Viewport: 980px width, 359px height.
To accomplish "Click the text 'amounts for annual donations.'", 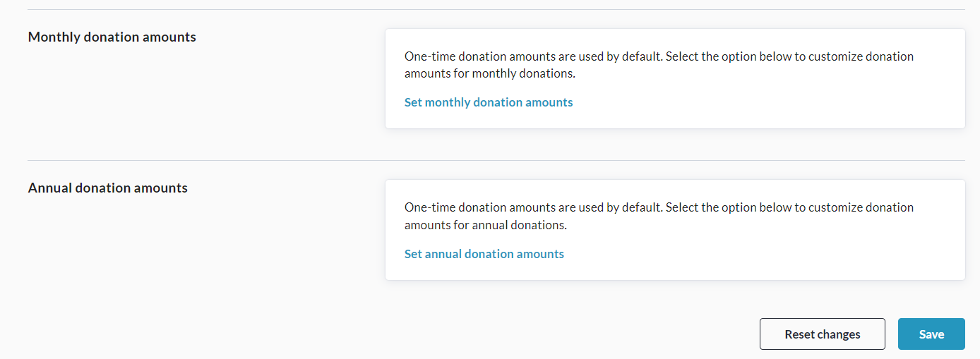I will (x=486, y=226).
